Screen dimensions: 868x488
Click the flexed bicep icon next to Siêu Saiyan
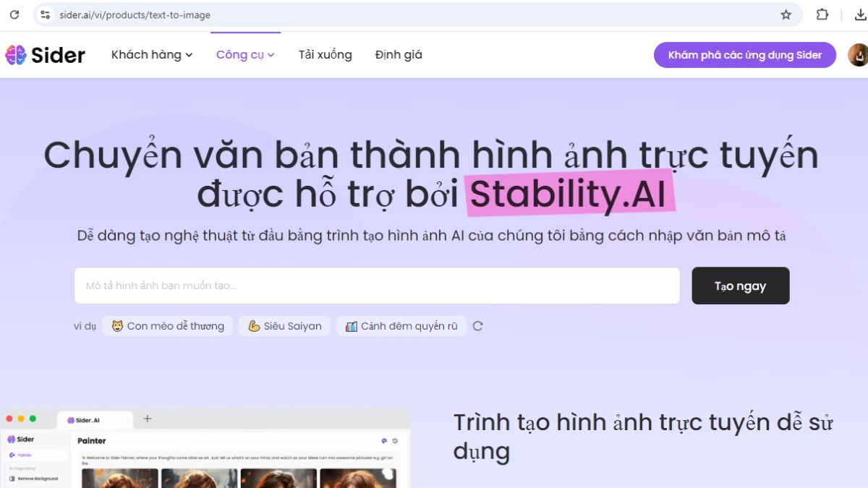click(x=255, y=326)
